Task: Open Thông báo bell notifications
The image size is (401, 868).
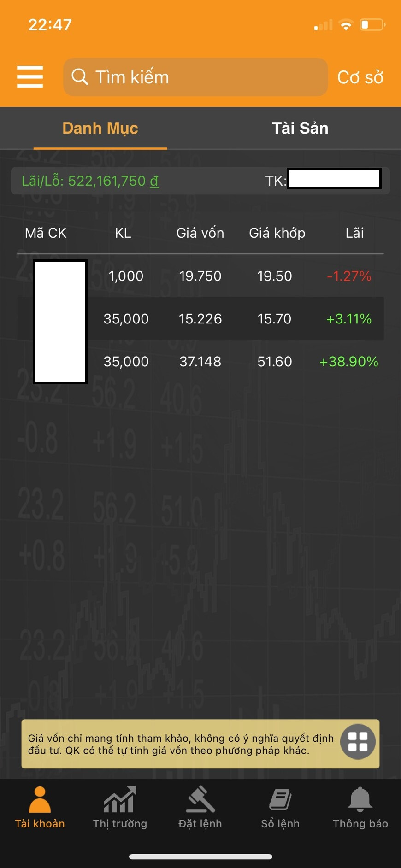Action: (x=360, y=800)
